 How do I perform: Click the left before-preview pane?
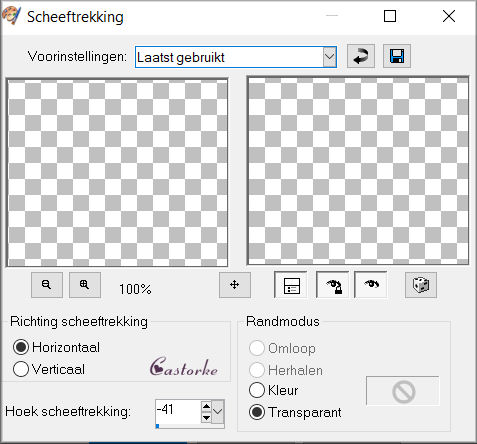click(x=117, y=173)
